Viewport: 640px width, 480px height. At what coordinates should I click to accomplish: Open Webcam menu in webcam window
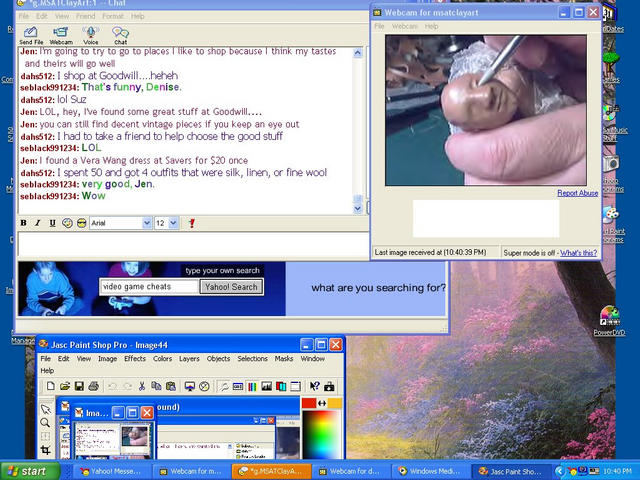click(404, 26)
